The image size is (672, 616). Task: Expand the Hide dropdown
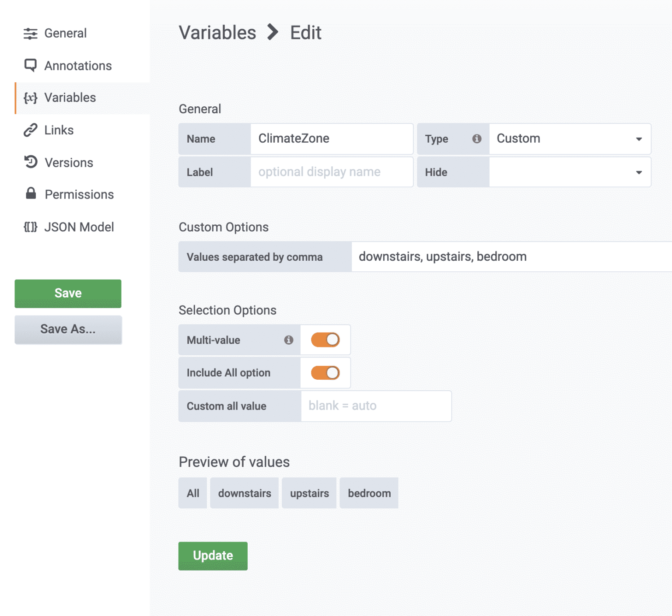[569, 172]
